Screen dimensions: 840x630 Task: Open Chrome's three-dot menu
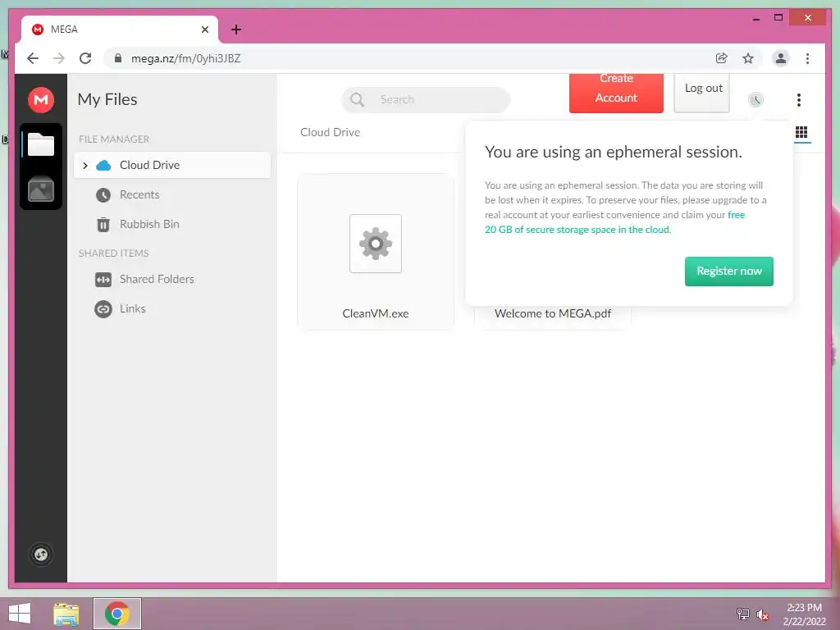[807, 58]
